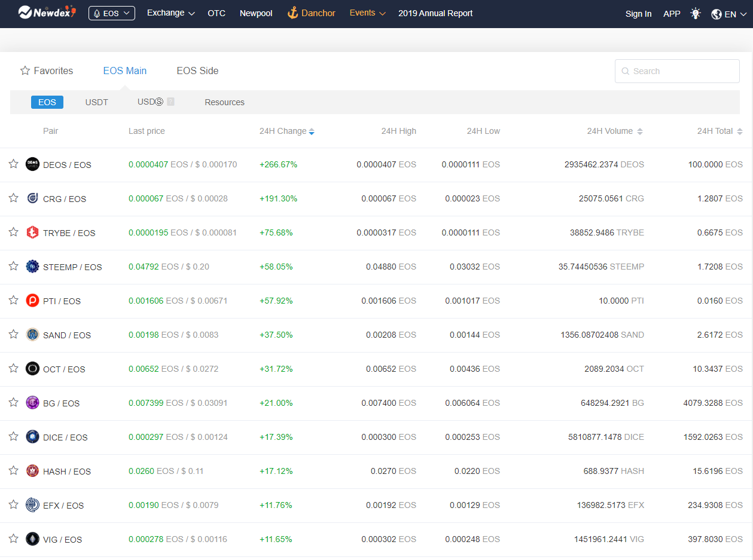The image size is (753, 560).
Task: Click the PTI token icon
Action: (32, 301)
